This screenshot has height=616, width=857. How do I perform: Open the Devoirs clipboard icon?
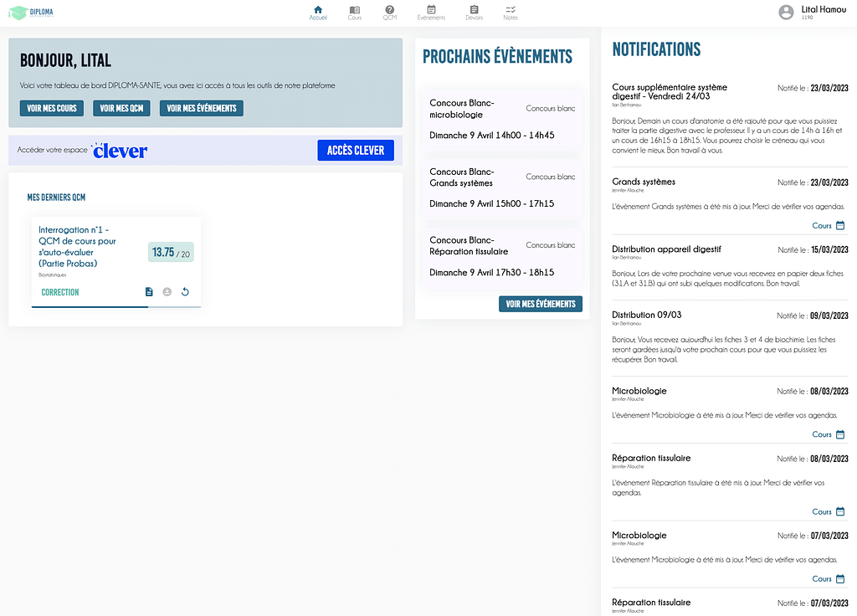click(474, 9)
